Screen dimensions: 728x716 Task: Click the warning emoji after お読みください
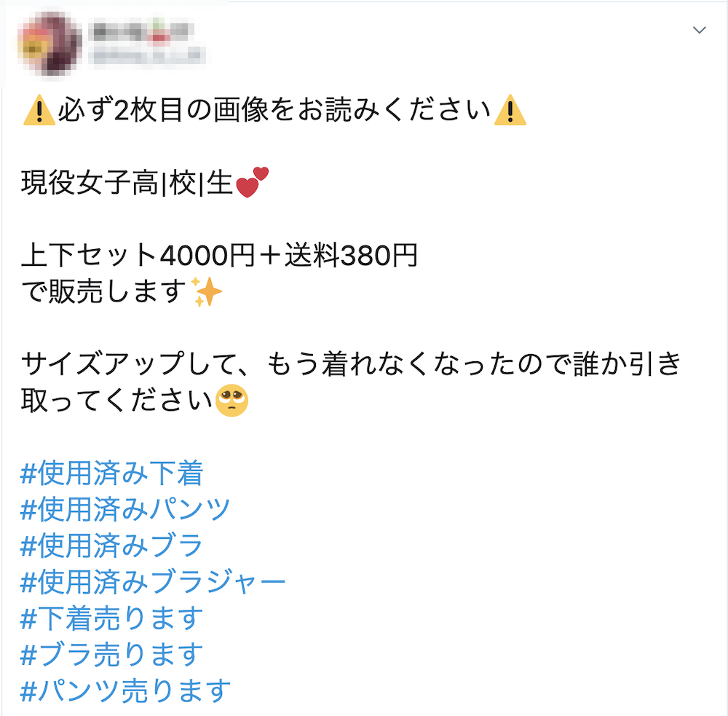click(x=510, y=110)
